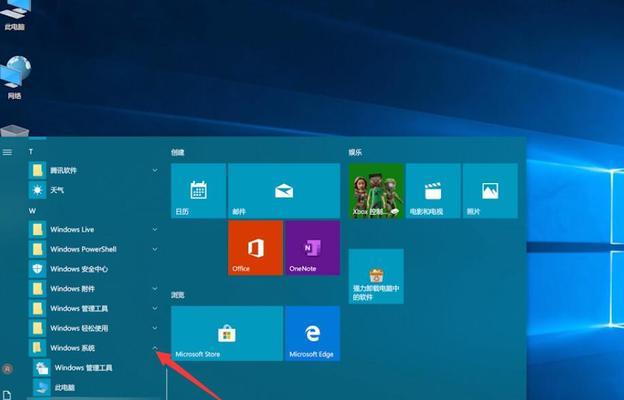Open the user account icon in Start sidebar
Screen dimensions: 624x400
(x=7, y=369)
